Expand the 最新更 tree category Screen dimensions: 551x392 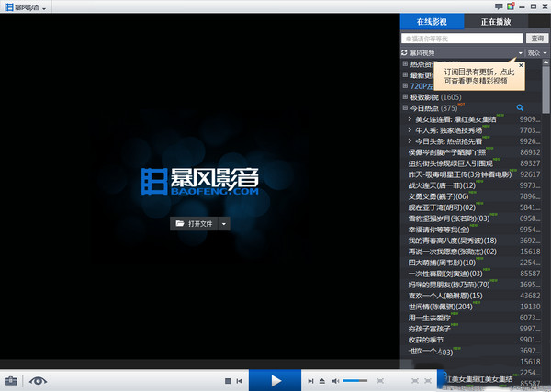tap(405, 74)
